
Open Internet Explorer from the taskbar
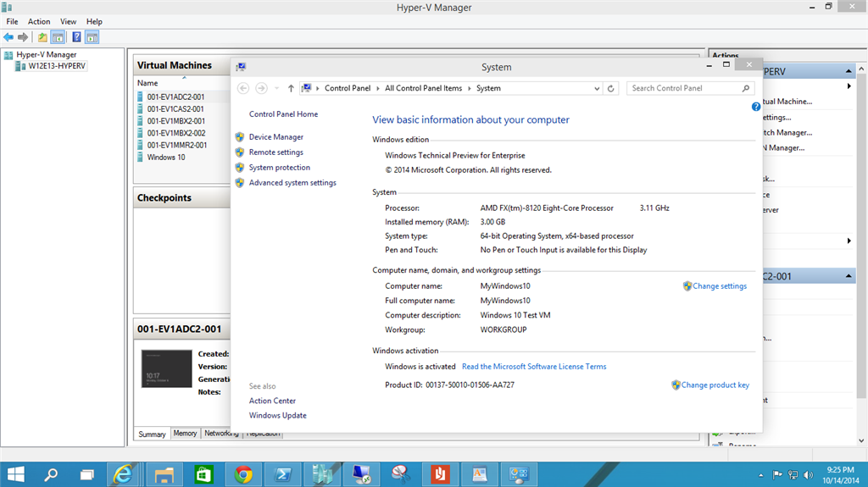click(x=123, y=474)
